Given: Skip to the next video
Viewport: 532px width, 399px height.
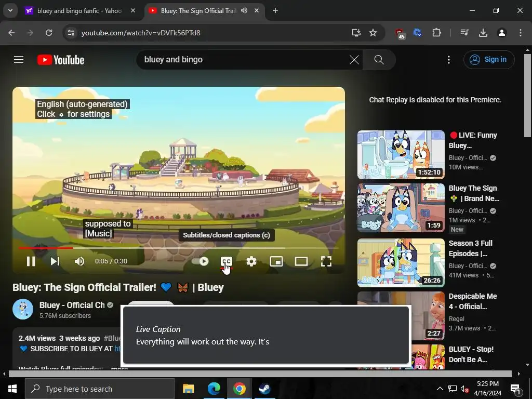Looking at the screenshot, I should point(55,261).
